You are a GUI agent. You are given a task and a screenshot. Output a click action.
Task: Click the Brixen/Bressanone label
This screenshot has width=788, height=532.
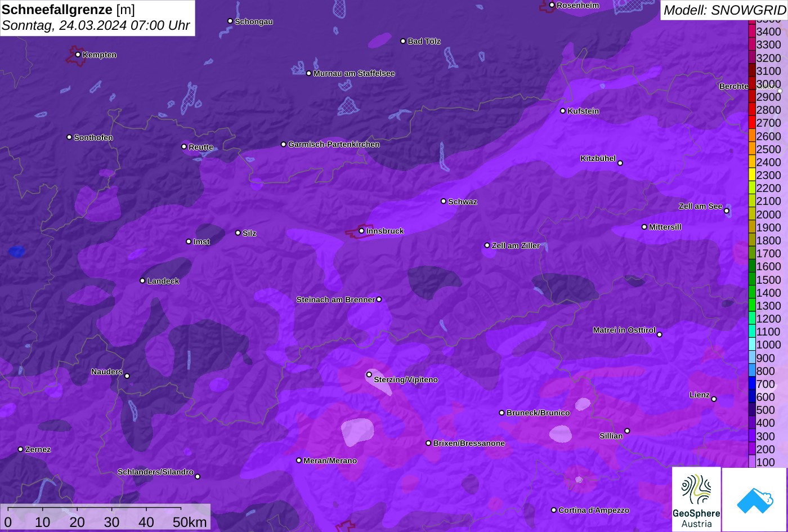[x=469, y=444]
